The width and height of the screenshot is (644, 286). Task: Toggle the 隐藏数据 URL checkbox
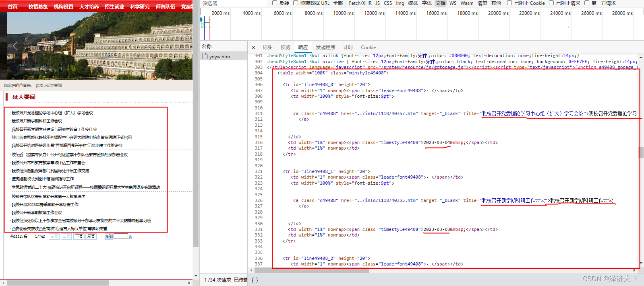point(296,3)
